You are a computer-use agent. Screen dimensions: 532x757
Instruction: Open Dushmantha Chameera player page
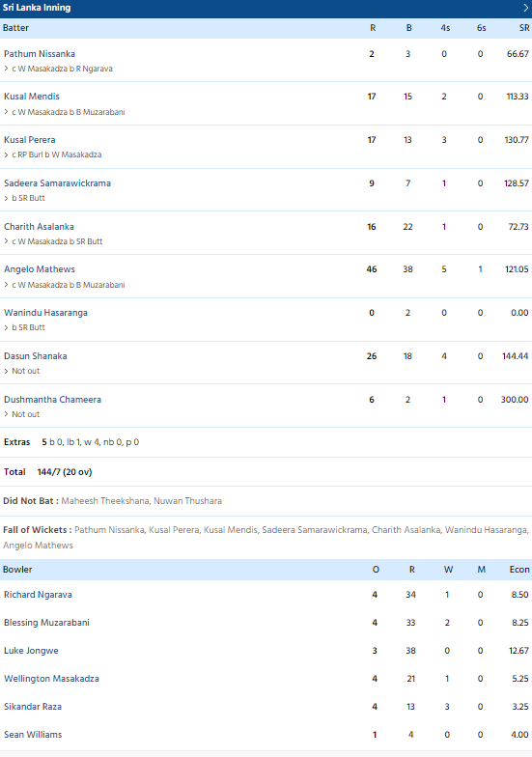point(52,400)
